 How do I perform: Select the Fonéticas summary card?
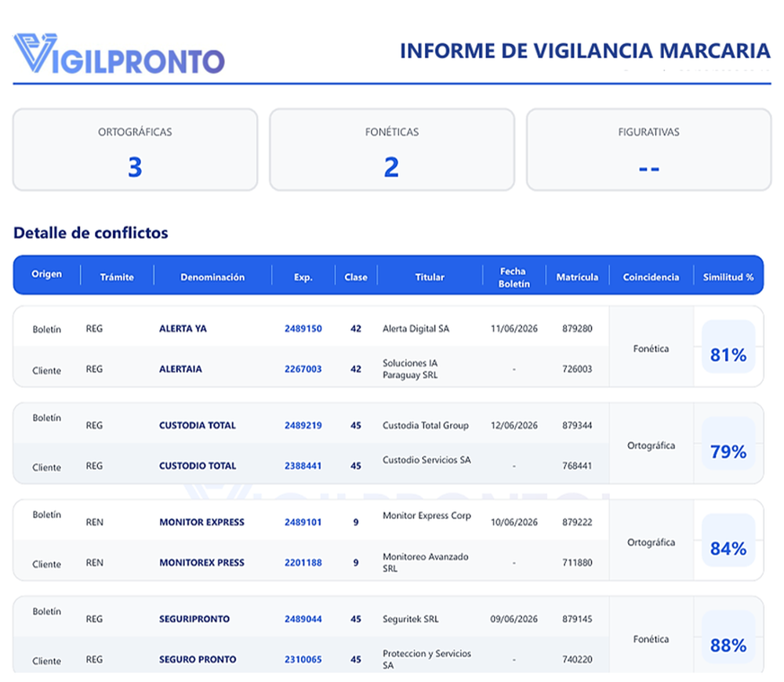[392, 150]
